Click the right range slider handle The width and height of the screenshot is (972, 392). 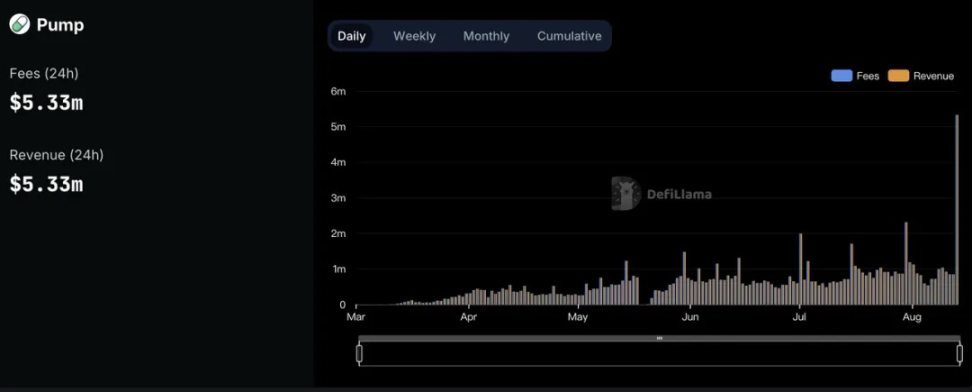pos(960,354)
